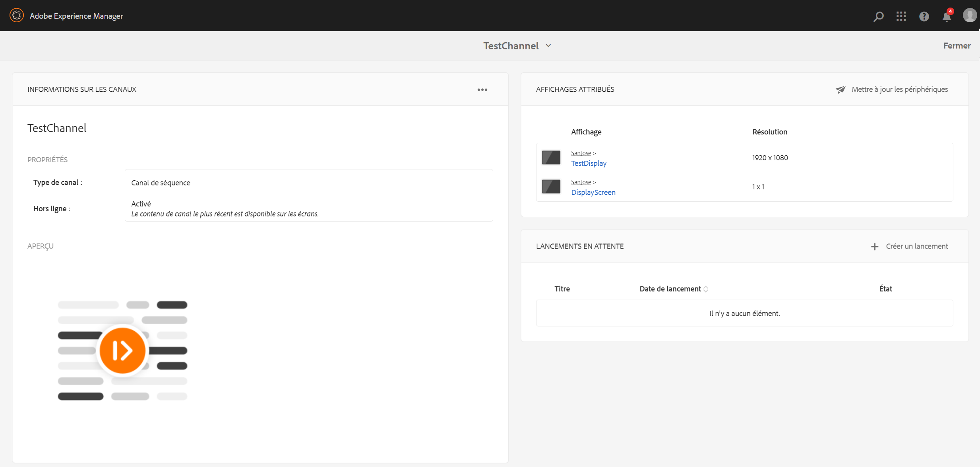The height and width of the screenshot is (467, 980).
Task: Click Mettre à jour les périphériques
Action: 899,90
